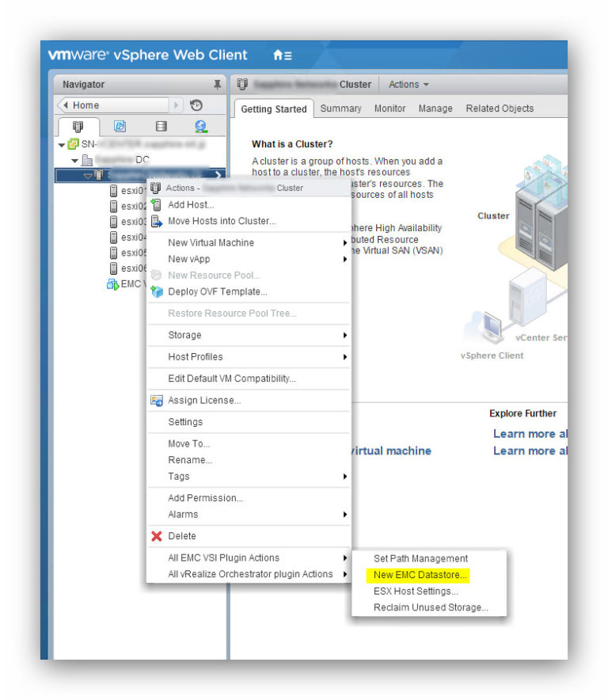The image size is (608, 700).
Task: Select the VMs and Templates navigator tab
Action: (x=120, y=127)
